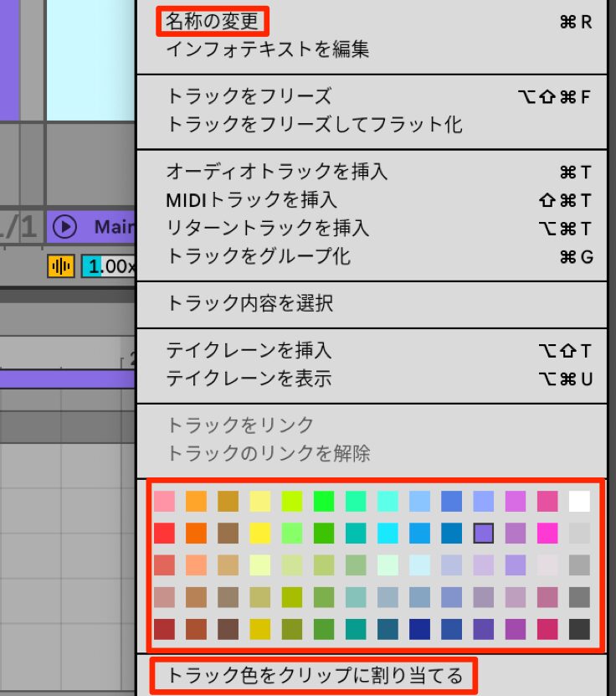Image resolution: width=616 pixels, height=696 pixels.
Task: Pick the bright yellow swatch in the second row
Action: [260, 533]
